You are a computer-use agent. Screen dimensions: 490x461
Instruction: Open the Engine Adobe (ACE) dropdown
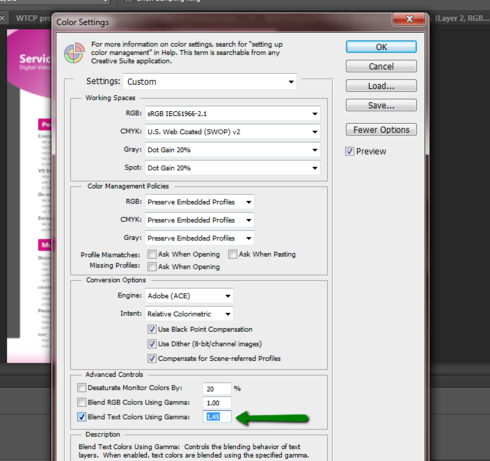point(189,296)
